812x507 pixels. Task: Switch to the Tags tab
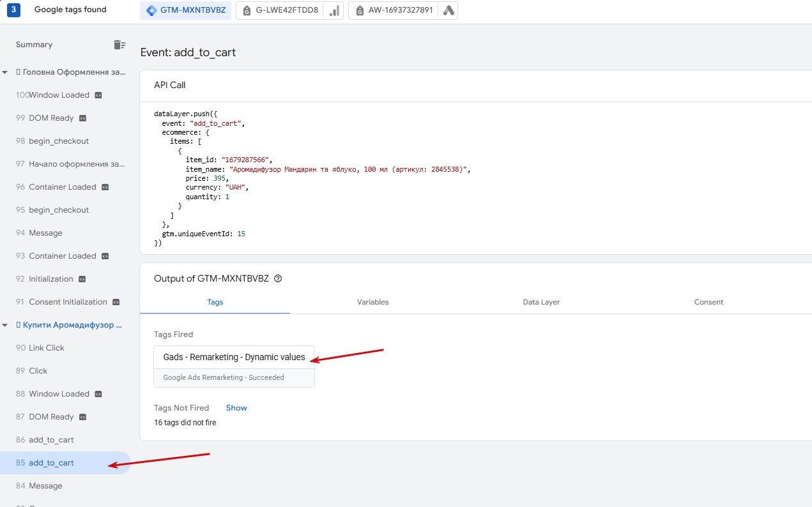[215, 302]
